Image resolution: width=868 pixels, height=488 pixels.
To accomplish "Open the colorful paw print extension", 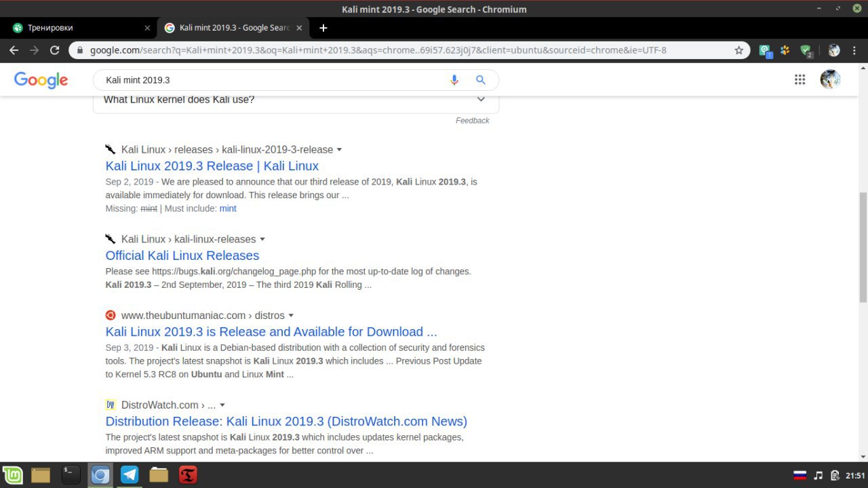I will tap(785, 50).
